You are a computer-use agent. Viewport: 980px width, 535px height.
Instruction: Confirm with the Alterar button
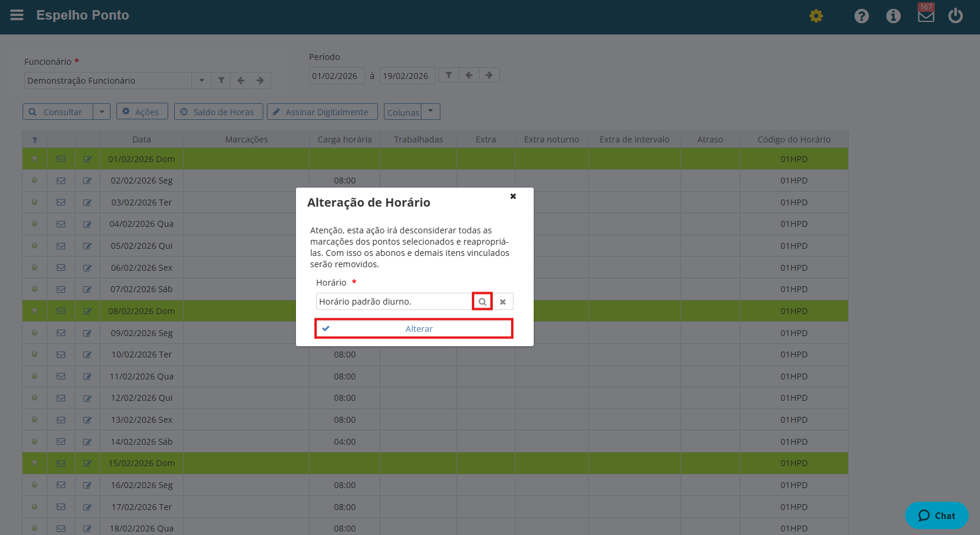pyautogui.click(x=414, y=328)
